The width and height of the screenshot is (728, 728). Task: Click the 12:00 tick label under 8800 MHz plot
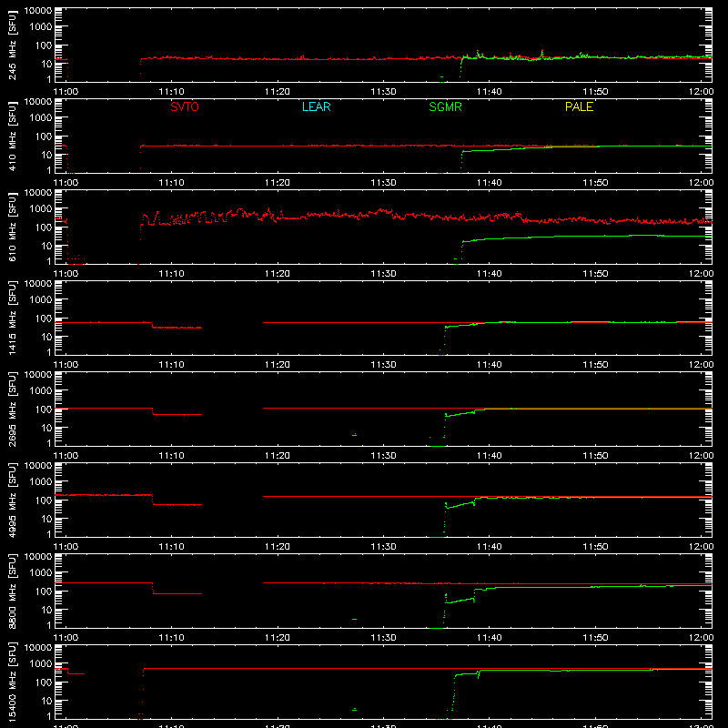click(x=701, y=638)
